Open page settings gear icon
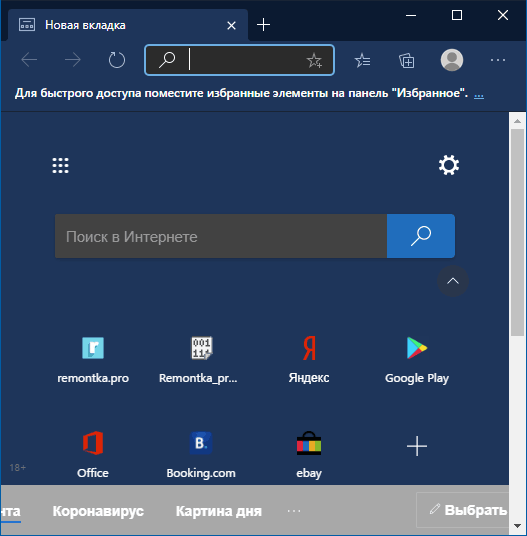Viewport: 527px width, 536px height. (449, 165)
